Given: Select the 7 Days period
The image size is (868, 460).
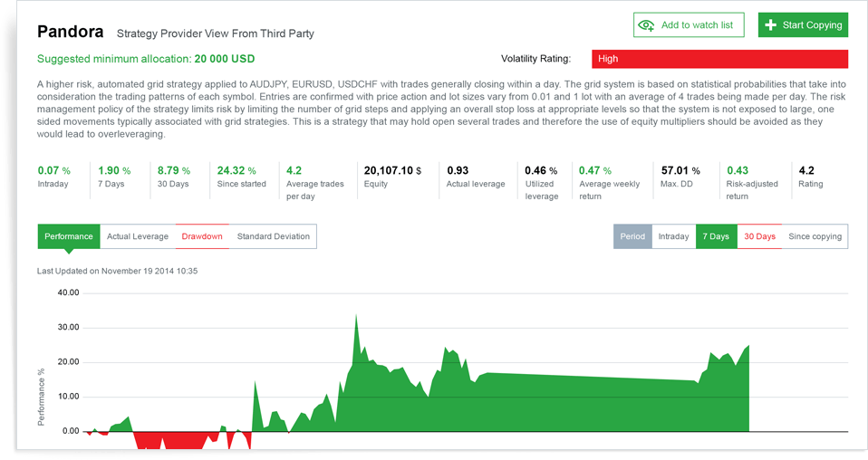Looking at the screenshot, I should point(717,236).
